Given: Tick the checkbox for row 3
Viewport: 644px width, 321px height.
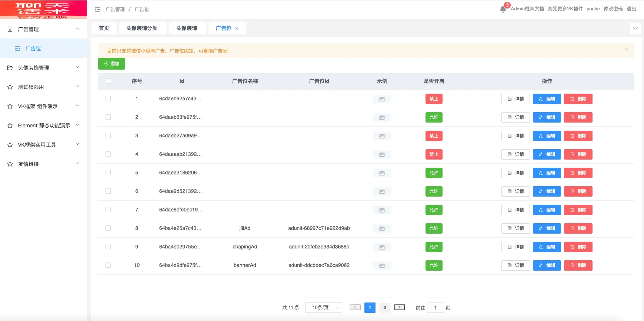Looking at the screenshot, I should 108,136.
